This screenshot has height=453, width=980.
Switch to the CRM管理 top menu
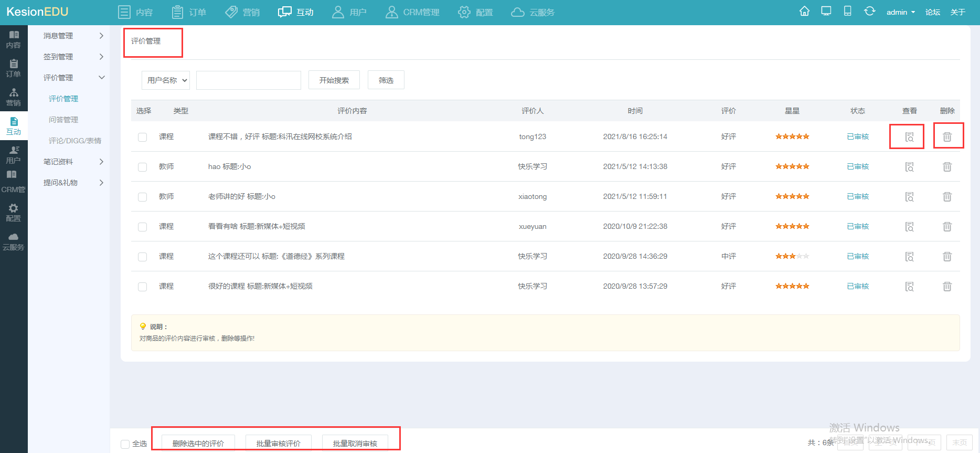pos(412,12)
